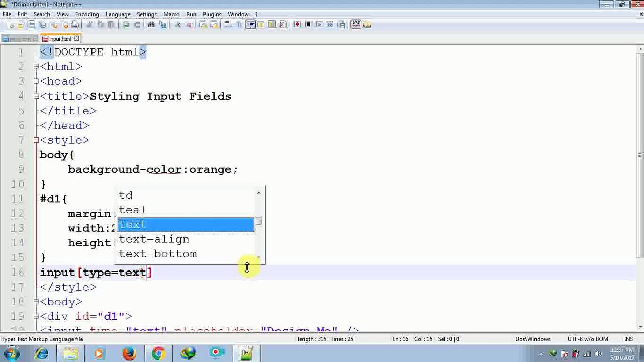Screen dimensions: 644x362
Task: Start macro recording with red record icon
Action: 297,24
